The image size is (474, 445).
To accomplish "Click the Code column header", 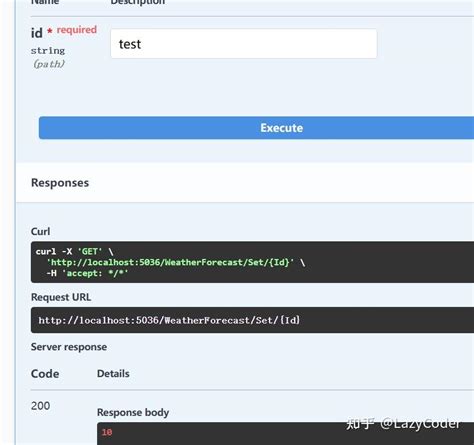I will click(x=45, y=374).
